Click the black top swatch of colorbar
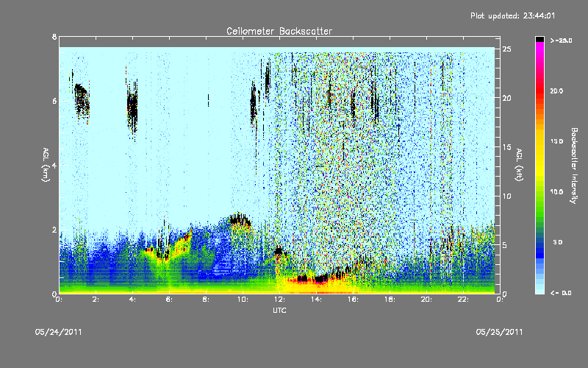The image size is (588, 368). tap(539, 39)
